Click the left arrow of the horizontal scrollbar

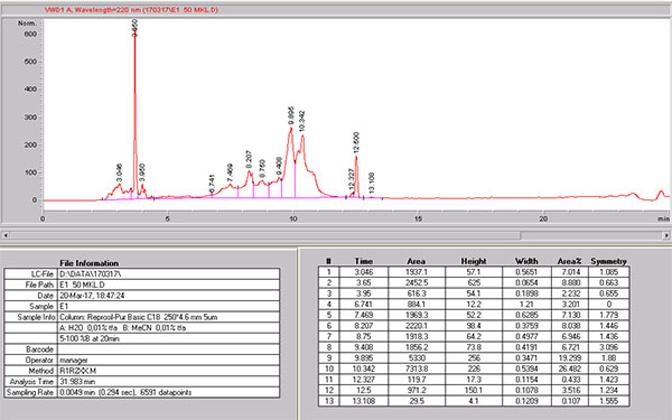(6, 235)
